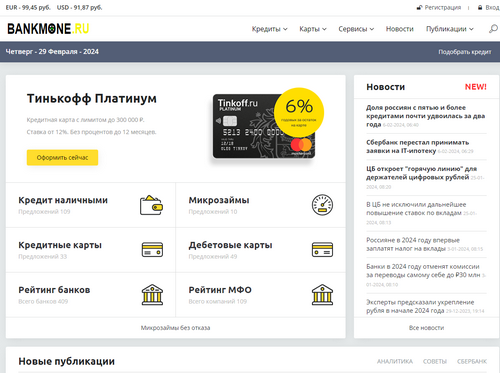
Task: Click the bank building icon for Рейтинг банков
Action: (x=152, y=295)
